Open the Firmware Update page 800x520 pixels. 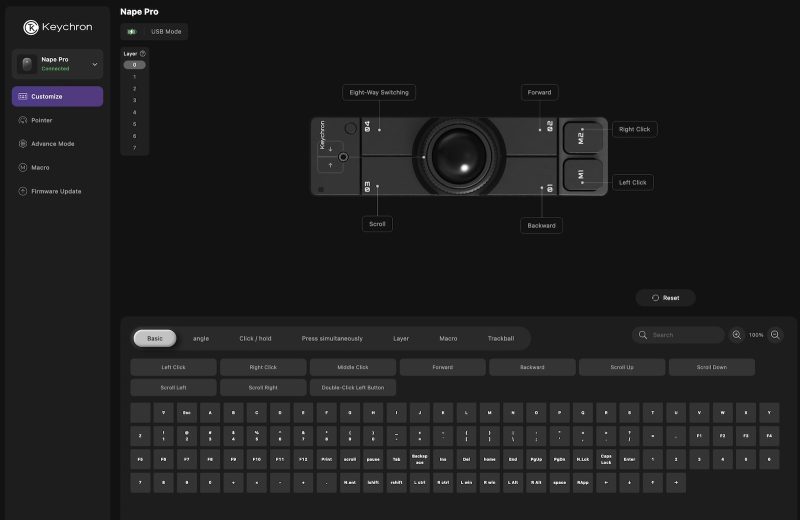57,191
